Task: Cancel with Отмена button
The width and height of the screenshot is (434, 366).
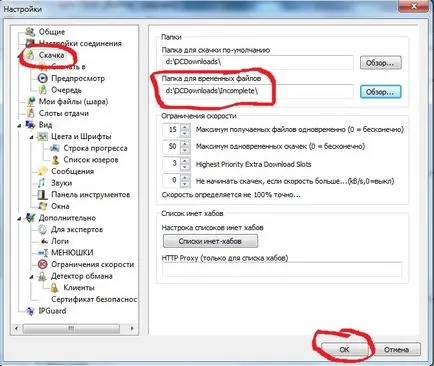Action: pos(397,350)
